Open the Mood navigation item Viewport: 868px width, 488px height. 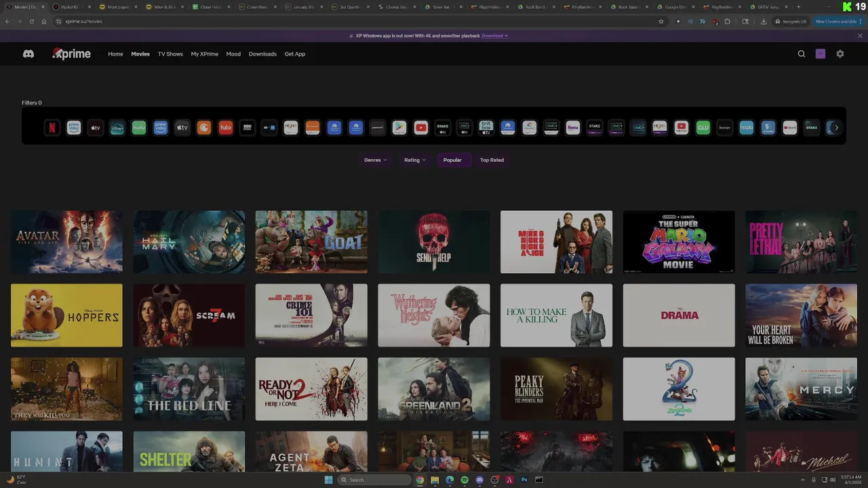tap(233, 54)
